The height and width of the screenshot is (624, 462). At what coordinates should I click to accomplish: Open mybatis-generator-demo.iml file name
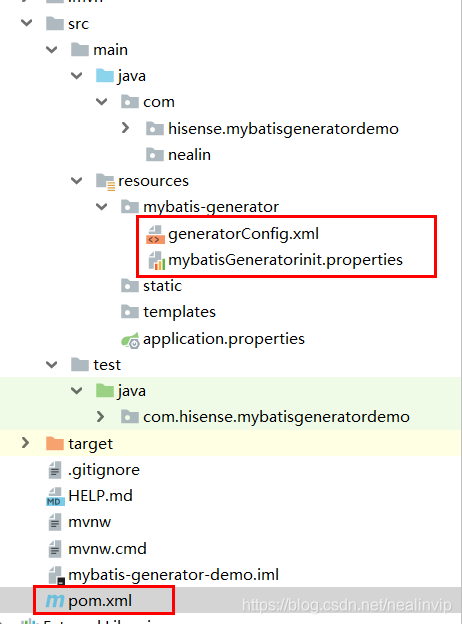click(x=173, y=575)
